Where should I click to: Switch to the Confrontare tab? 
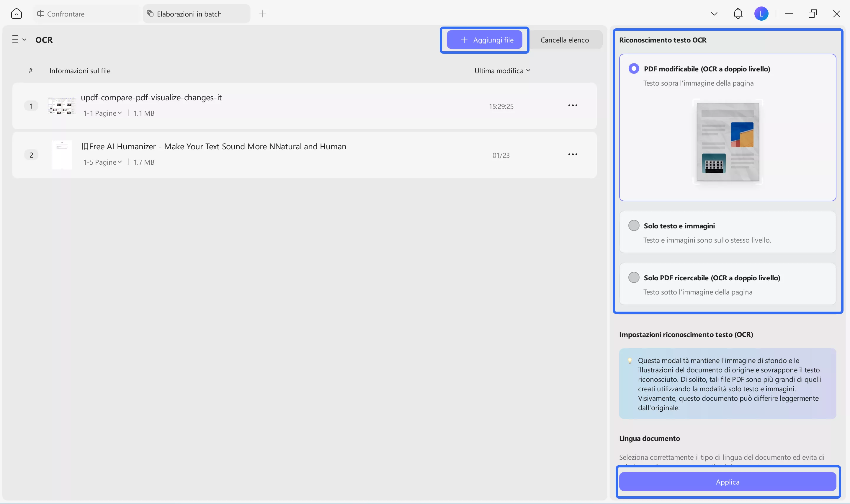point(66,14)
